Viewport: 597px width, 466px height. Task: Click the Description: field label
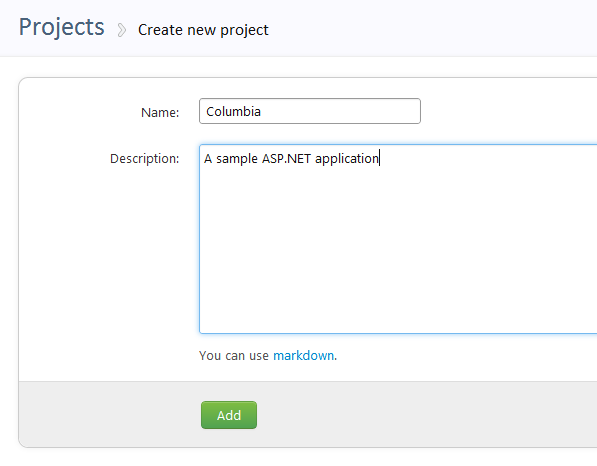[145, 158]
